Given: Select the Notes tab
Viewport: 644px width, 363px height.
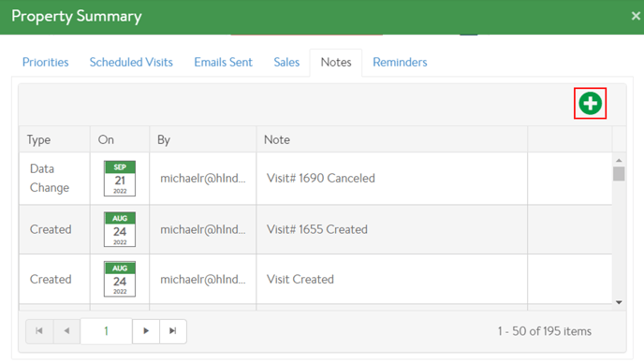Looking at the screenshot, I should point(336,62).
